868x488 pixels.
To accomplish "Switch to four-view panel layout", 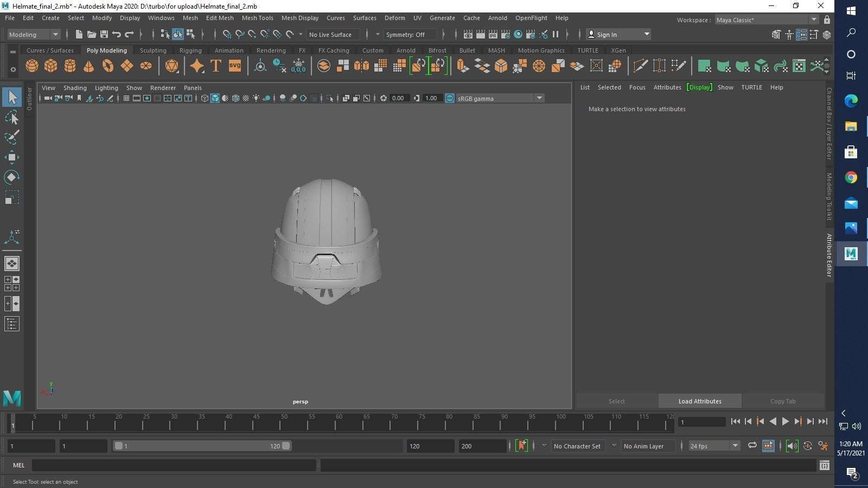I will pos(12,283).
